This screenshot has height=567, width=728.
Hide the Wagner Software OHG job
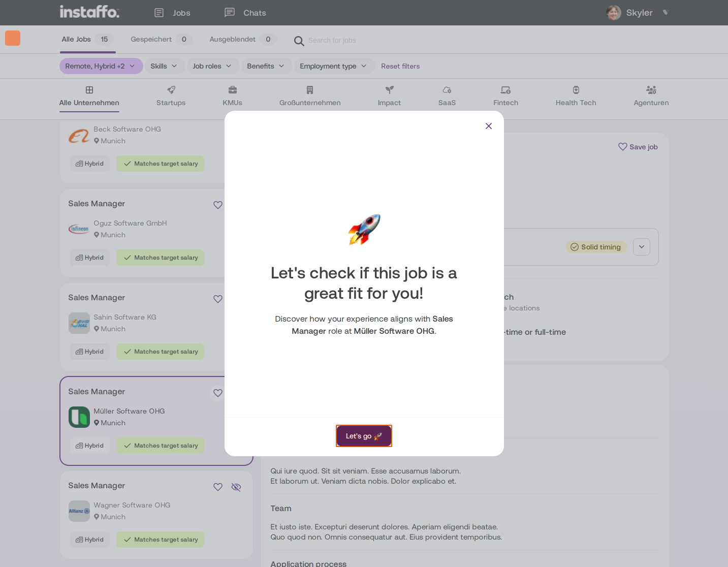click(236, 487)
